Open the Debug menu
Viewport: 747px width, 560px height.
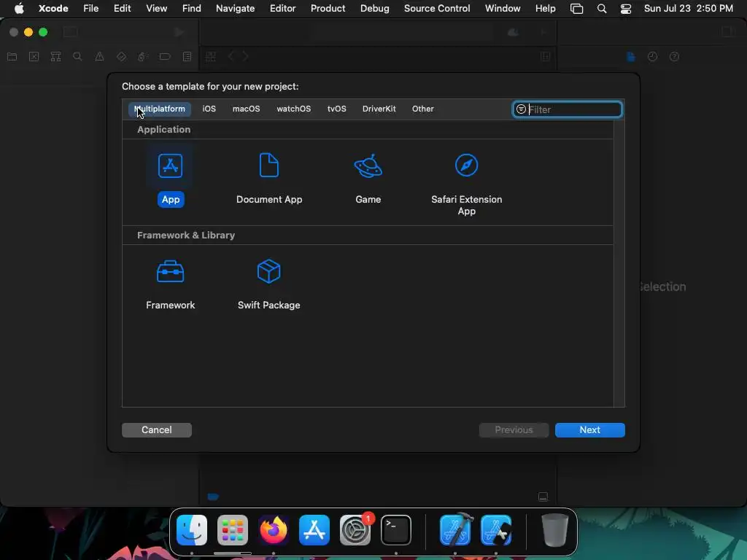[374, 8]
